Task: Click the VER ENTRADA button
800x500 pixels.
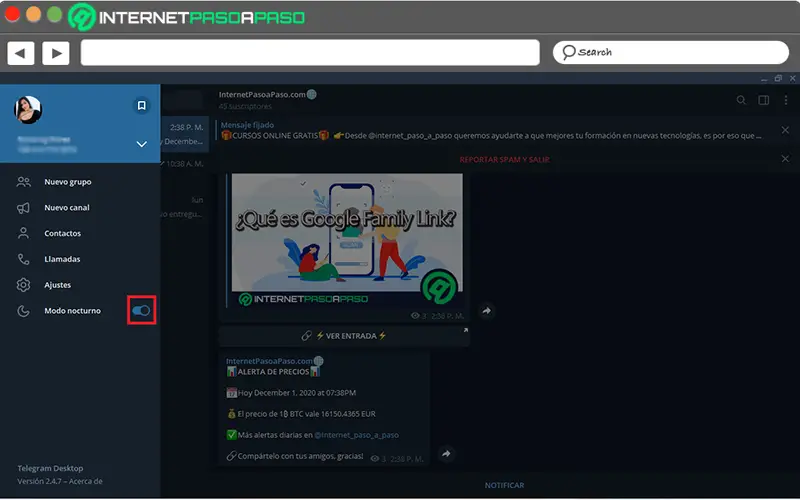Action: point(344,336)
